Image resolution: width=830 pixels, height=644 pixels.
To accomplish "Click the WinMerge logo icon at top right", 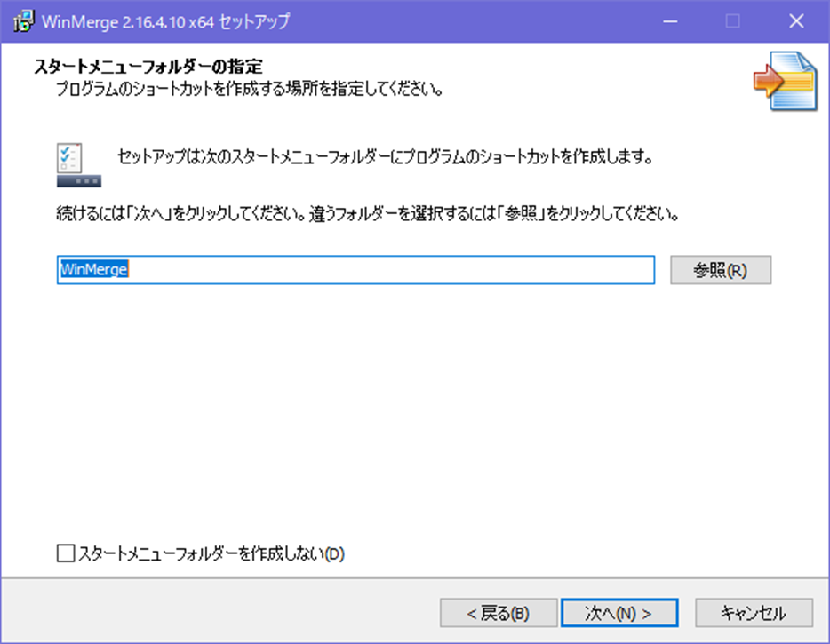I will [x=786, y=81].
